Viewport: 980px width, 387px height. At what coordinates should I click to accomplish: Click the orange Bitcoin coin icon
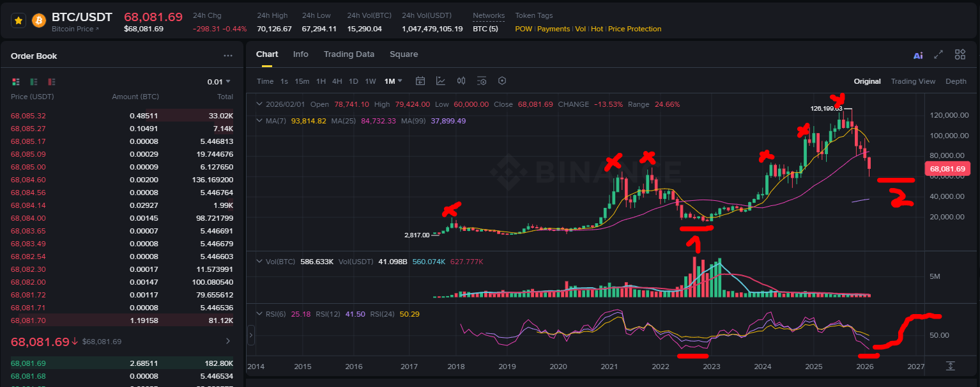[x=39, y=20]
